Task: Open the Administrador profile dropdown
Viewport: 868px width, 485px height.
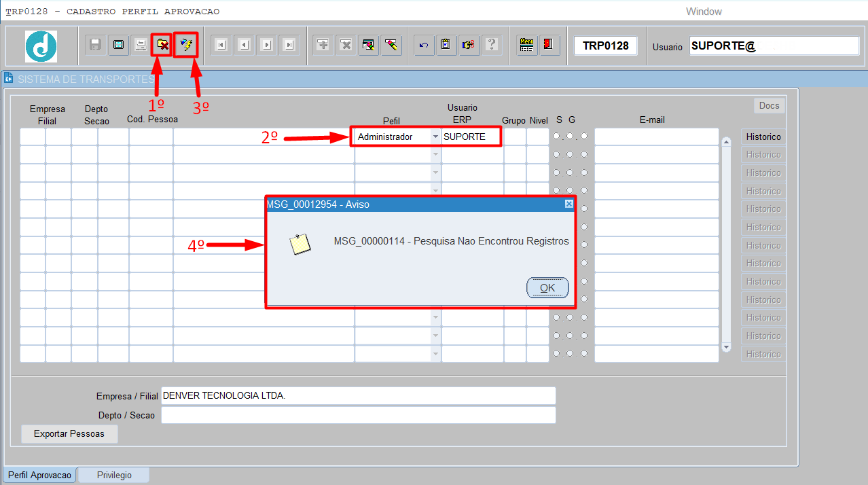Action: (x=435, y=137)
